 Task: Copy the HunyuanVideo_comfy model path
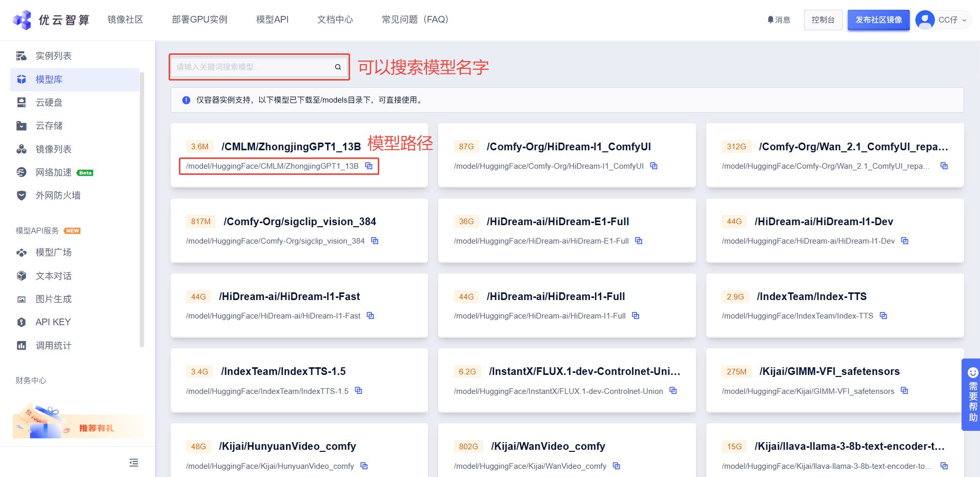coord(364,466)
